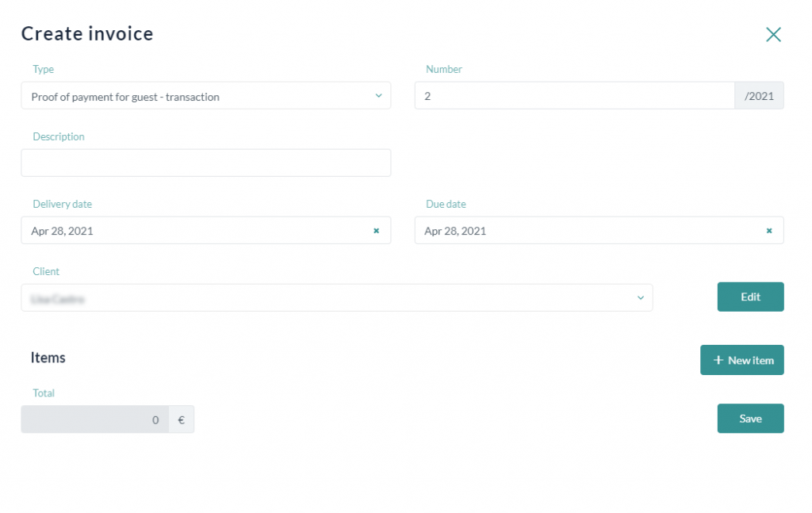Clear the Delivery date with its x icon

(376, 231)
